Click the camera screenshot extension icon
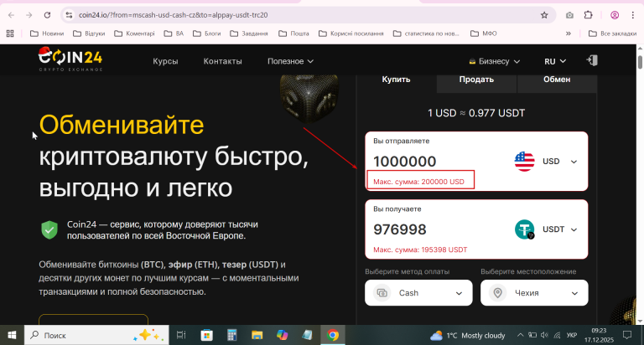The height and width of the screenshot is (345, 644). point(569,15)
